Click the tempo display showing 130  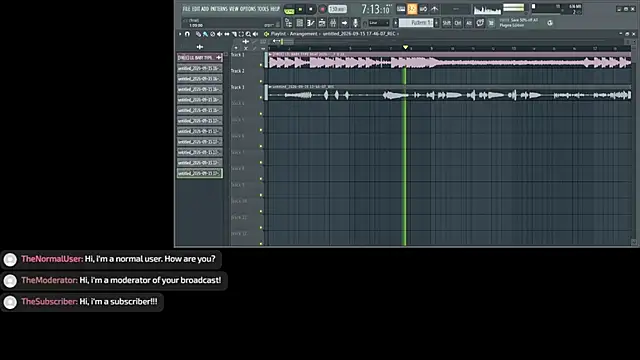coord(338,9)
